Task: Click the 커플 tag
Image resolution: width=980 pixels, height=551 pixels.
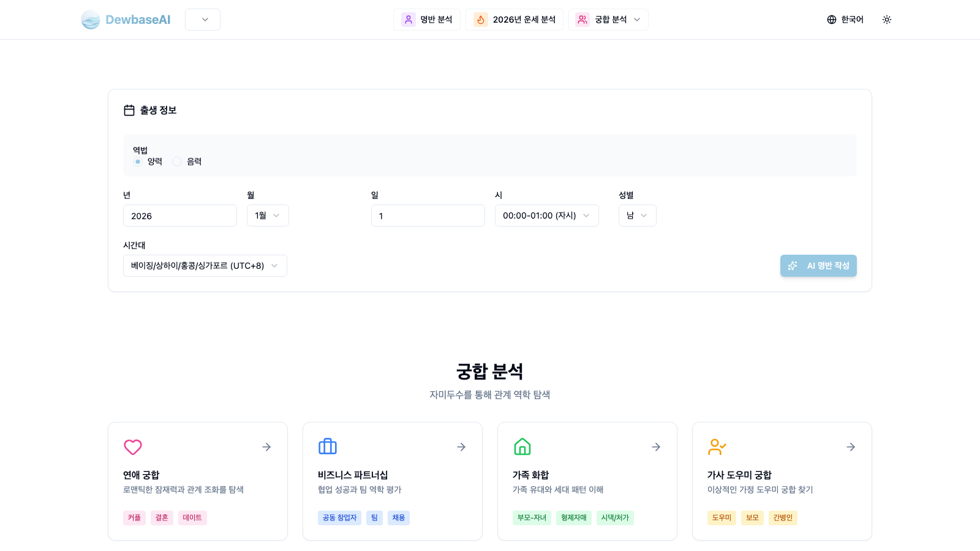Action: coord(135,518)
